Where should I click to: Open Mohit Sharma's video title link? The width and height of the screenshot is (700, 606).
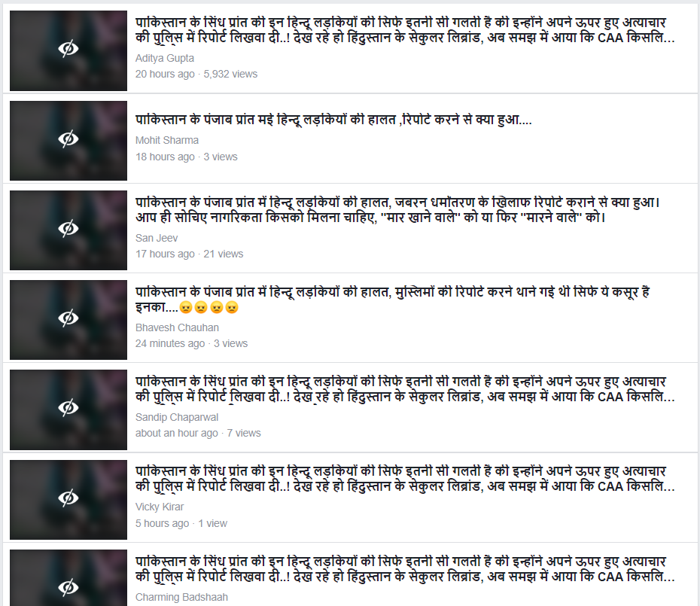pyautogui.click(x=333, y=120)
